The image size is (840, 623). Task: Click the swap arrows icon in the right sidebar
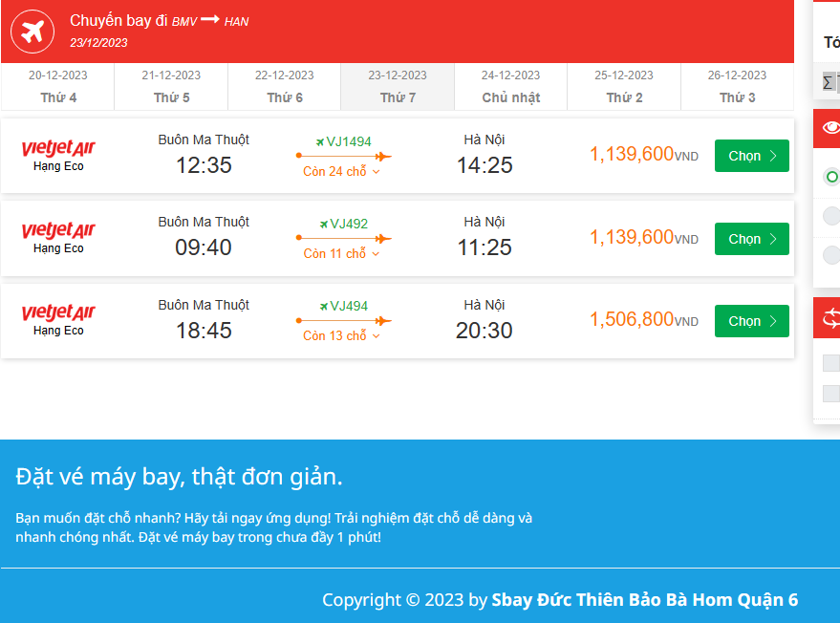[x=830, y=318]
